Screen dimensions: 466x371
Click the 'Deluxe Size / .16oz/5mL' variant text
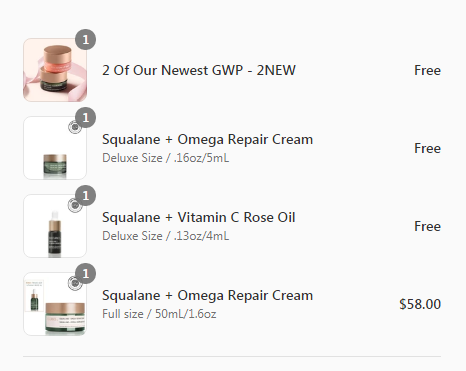[166, 158]
